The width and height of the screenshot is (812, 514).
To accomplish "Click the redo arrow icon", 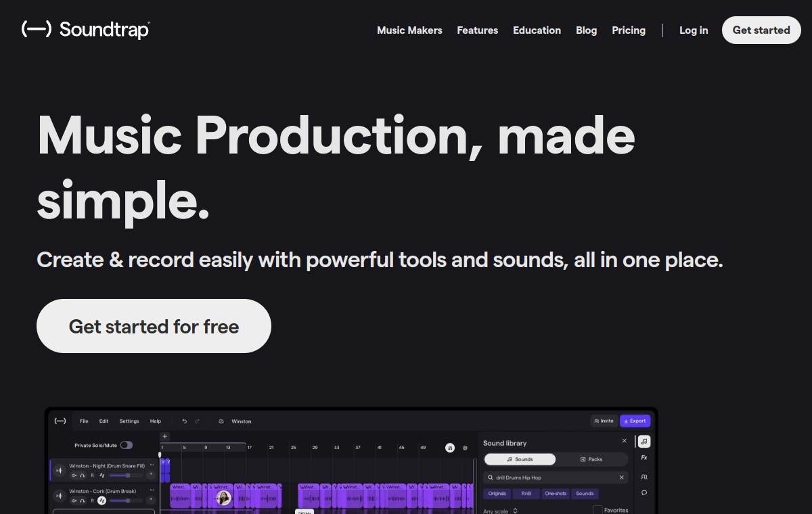I will (198, 421).
